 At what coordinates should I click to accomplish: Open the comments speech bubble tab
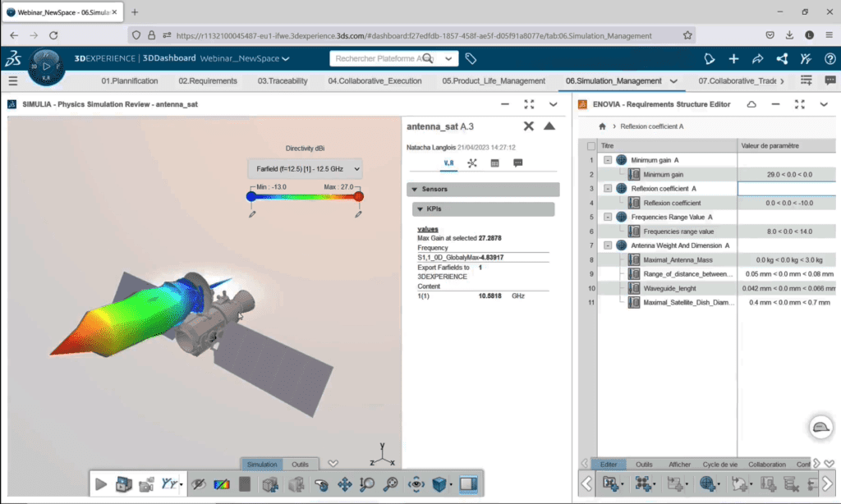[x=518, y=163]
